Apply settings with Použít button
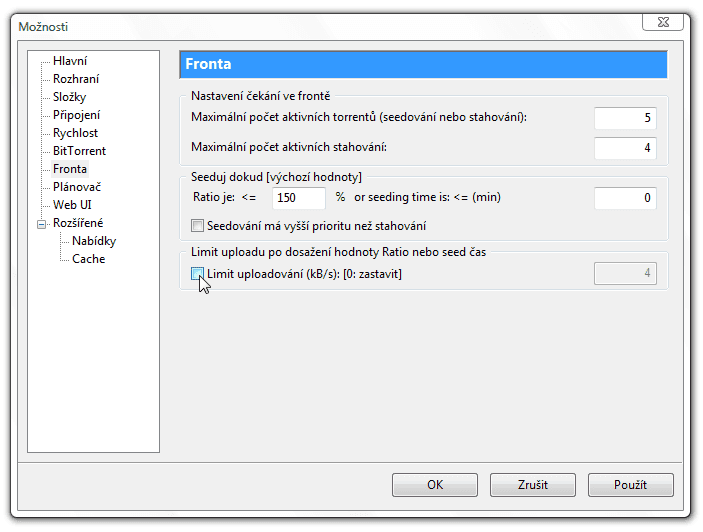 click(x=630, y=485)
